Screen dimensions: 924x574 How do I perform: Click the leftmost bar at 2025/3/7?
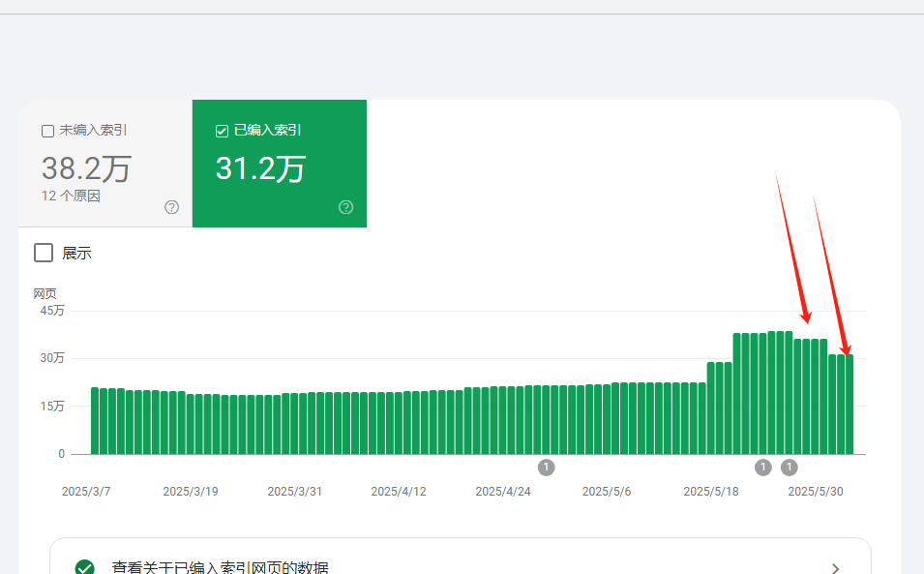[95, 421]
